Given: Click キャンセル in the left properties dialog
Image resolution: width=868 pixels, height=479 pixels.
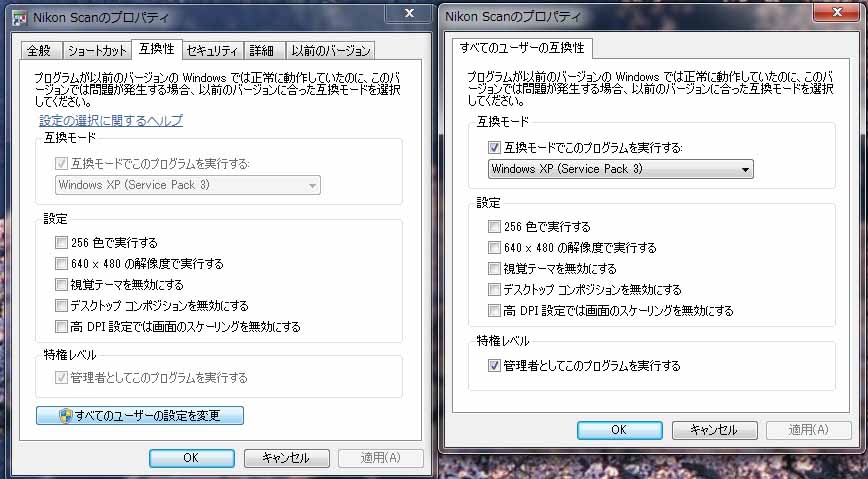Looking at the screenshot, I should point(286,458).
